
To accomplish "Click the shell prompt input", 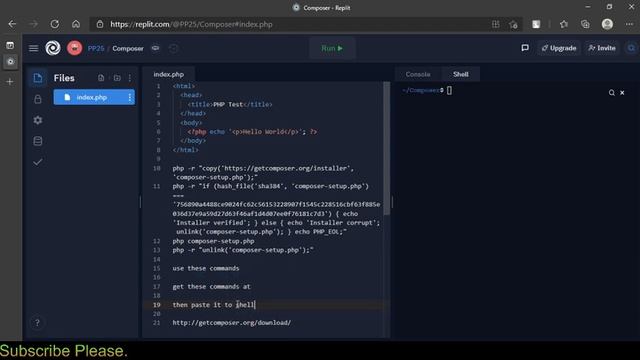I will pyautogui.click(x=449, y=91).
